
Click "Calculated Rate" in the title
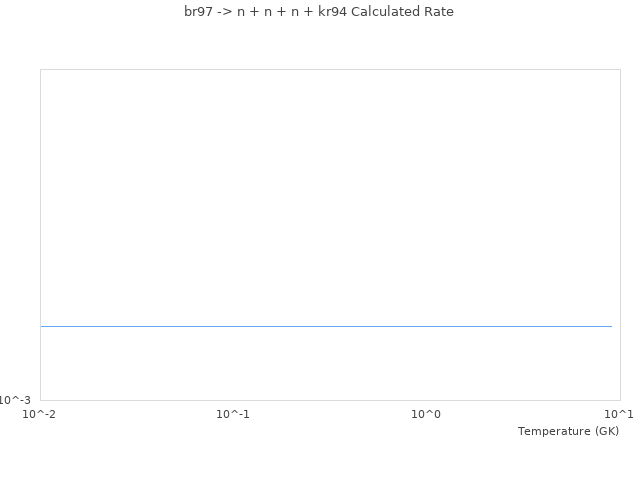point(402,12)
